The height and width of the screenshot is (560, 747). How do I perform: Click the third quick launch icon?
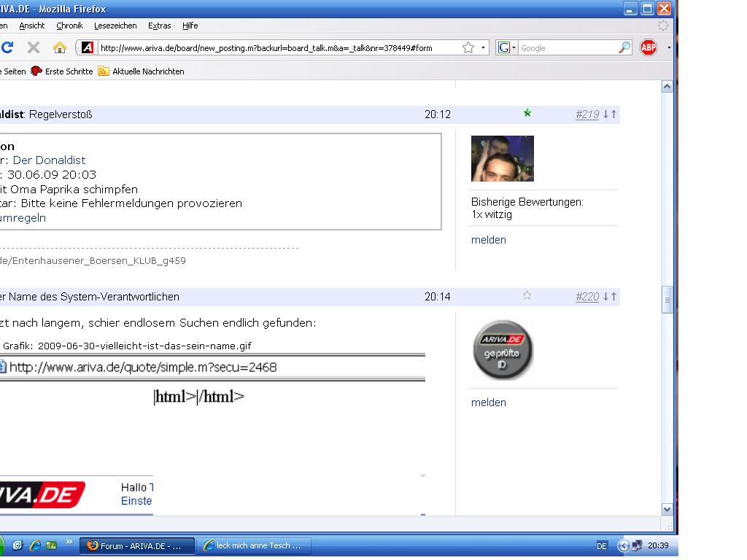[x=52, y=545]
